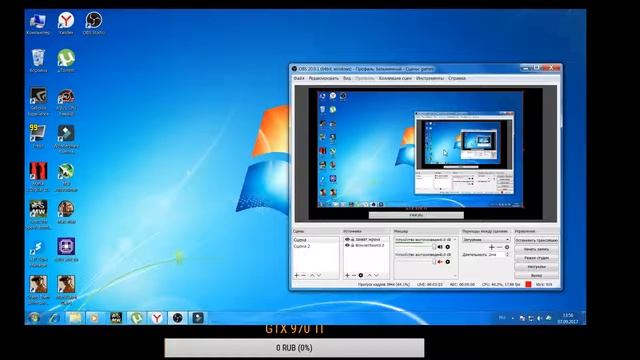The height and width of the screenshot is (360, 640).
Task: Select BrowserSource 2 source row
Action: click(x=366, y=245)
